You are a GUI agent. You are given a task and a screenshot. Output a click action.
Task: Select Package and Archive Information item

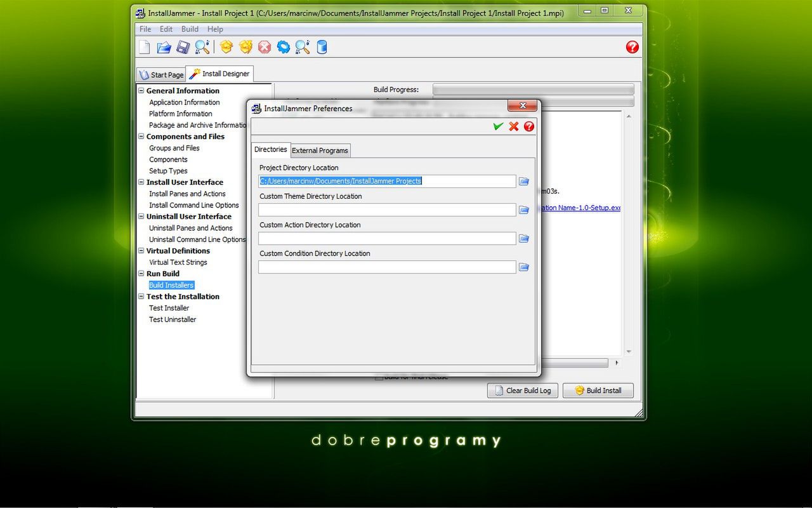tap(198, 125)
